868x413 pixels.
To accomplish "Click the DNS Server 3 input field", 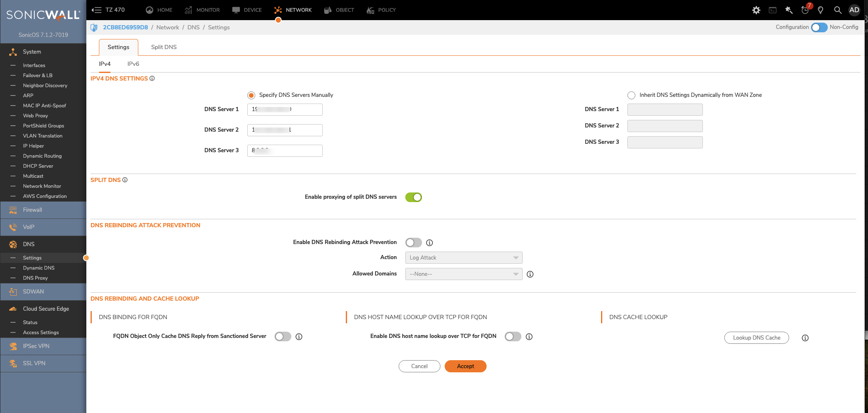I will (285, 151).
